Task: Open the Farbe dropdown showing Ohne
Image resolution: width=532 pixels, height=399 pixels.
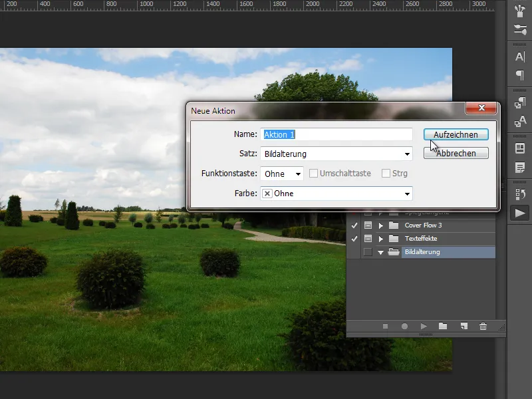Action: [336, 194]
